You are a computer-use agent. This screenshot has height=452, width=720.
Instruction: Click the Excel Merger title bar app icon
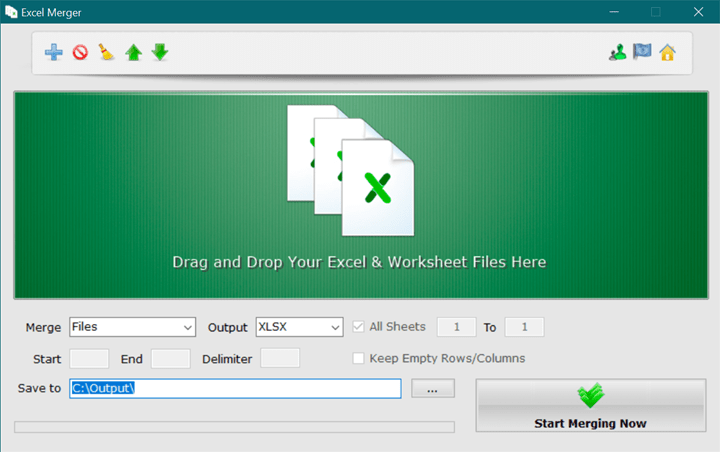[x=11, y=12]
